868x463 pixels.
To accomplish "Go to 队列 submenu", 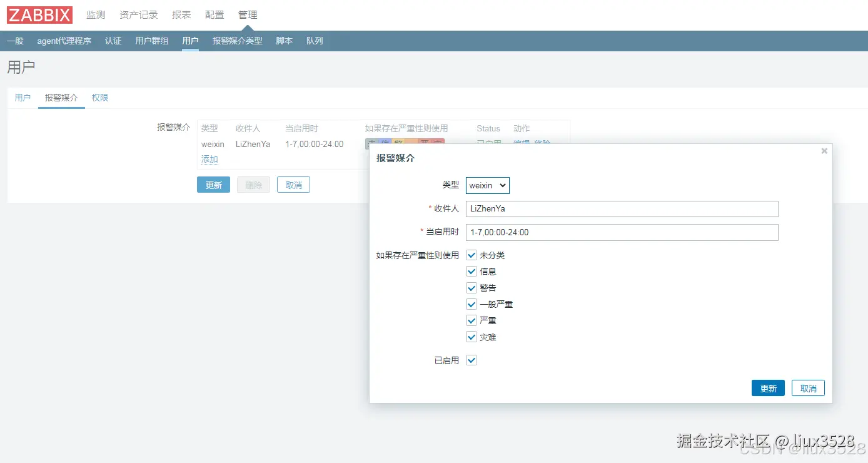I will click(315, 41).
